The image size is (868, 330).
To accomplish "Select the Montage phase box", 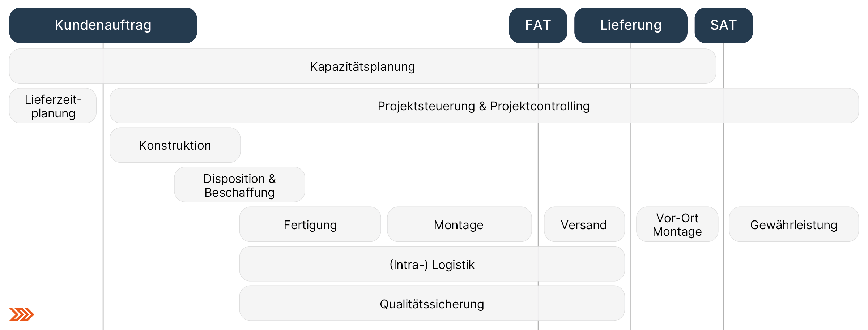I will (459, 224).
